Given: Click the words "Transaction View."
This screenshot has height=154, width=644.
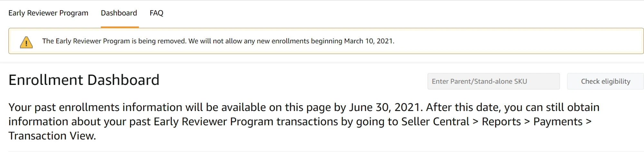Looking at the screenshot, I should click(x=52, y=136).
